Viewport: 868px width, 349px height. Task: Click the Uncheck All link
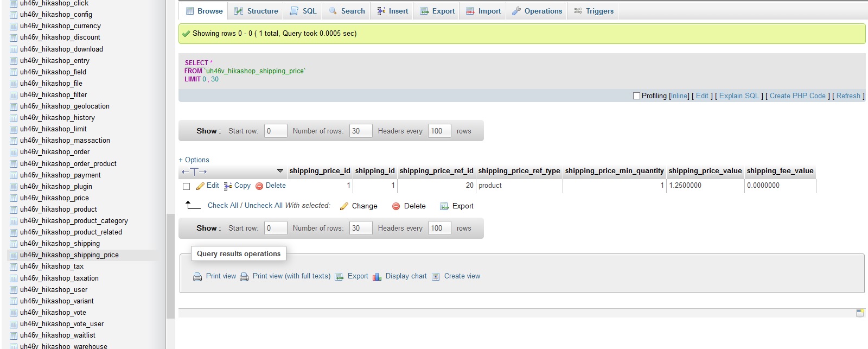click(264, 206)
